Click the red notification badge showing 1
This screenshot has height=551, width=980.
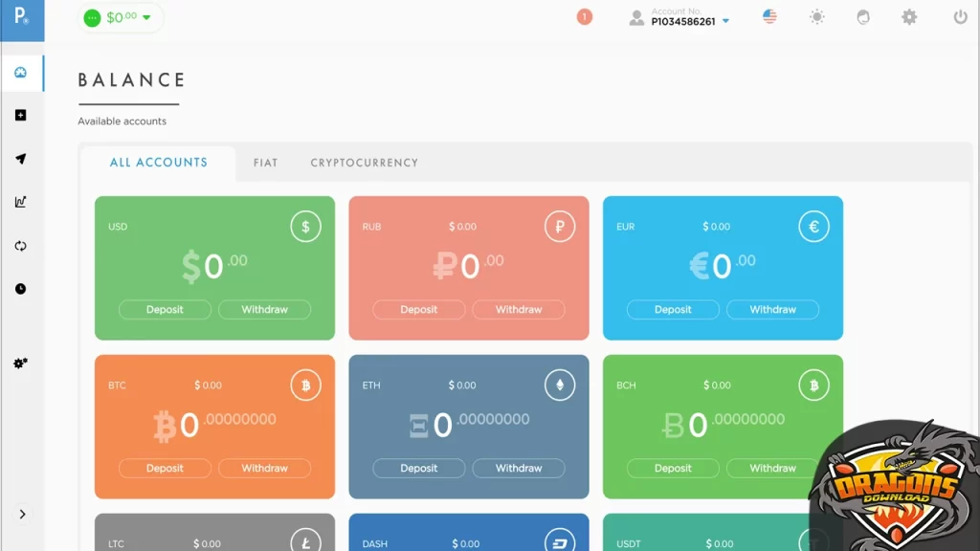click(585, 17)
